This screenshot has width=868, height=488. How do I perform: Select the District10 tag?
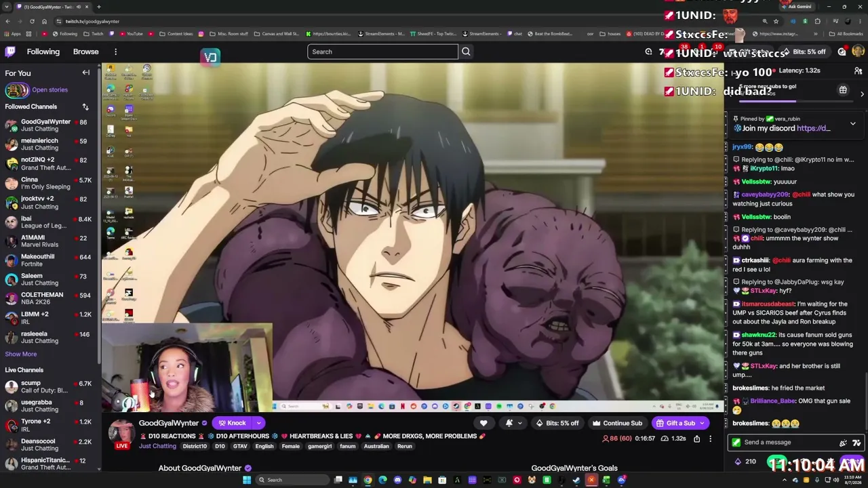tap(195, 446)
